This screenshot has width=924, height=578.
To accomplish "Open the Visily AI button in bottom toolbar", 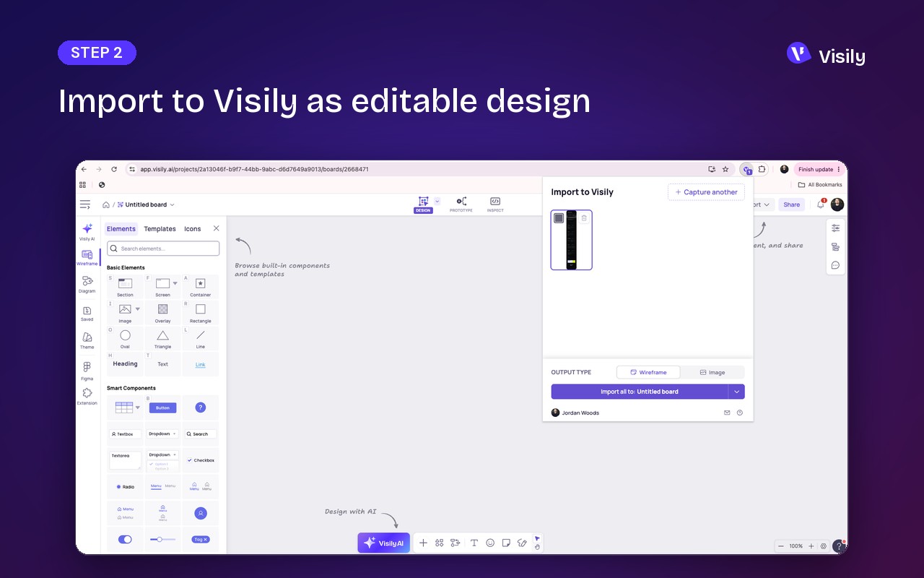I will (x=383, y=543).
